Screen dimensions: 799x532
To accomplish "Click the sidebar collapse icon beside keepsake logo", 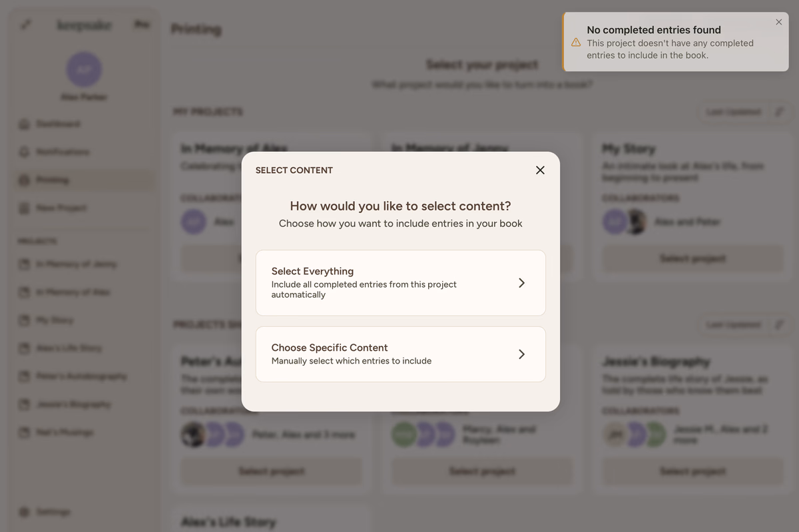I will 25,25.
